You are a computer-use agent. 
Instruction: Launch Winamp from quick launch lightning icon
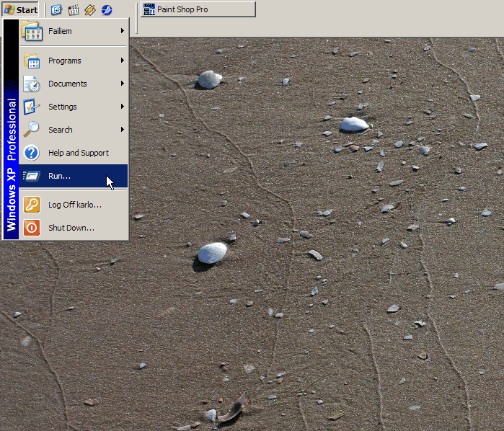(x=90, y=10)
